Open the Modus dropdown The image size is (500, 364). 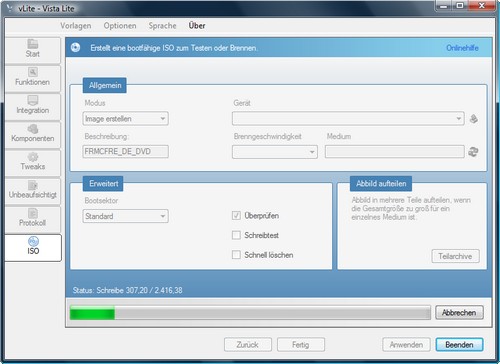point(125,119)
